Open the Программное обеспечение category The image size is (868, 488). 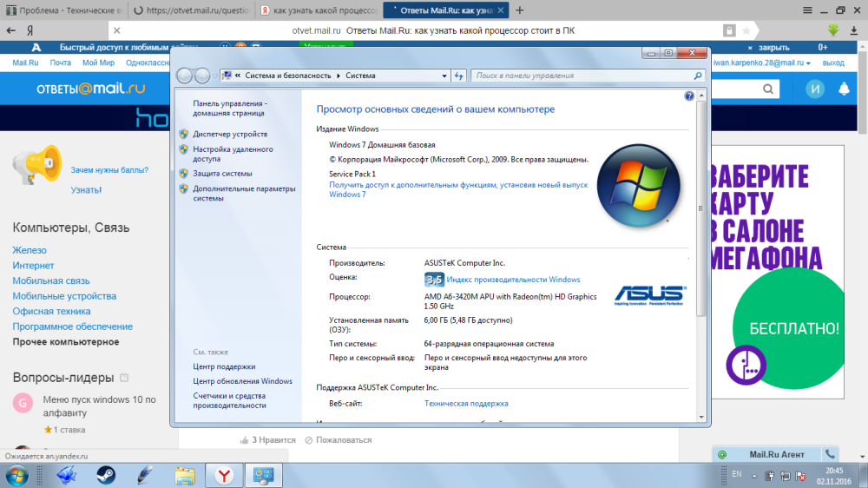pyautogui.click(x=73, y=326)
